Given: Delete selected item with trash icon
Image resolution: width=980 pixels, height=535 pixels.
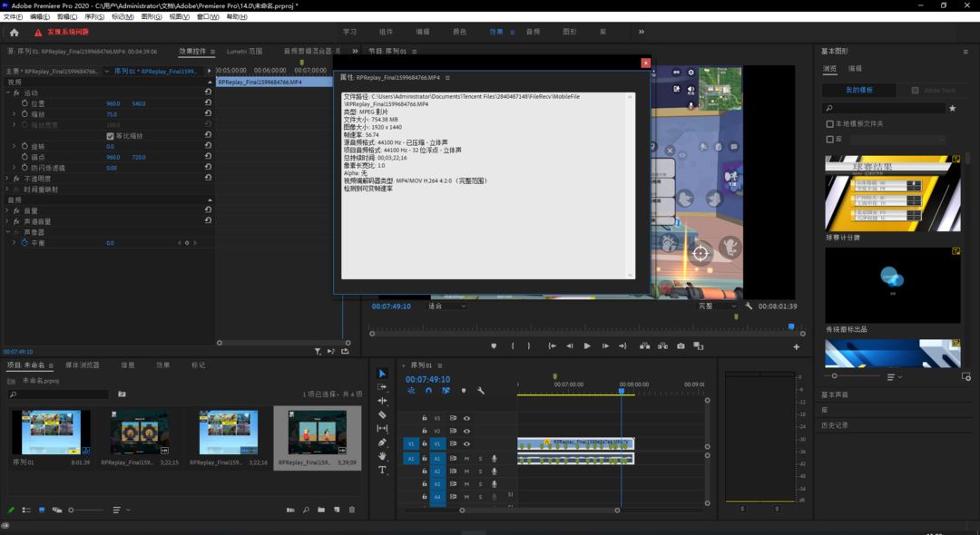Looking at the screenshot, I should [352, 510].
